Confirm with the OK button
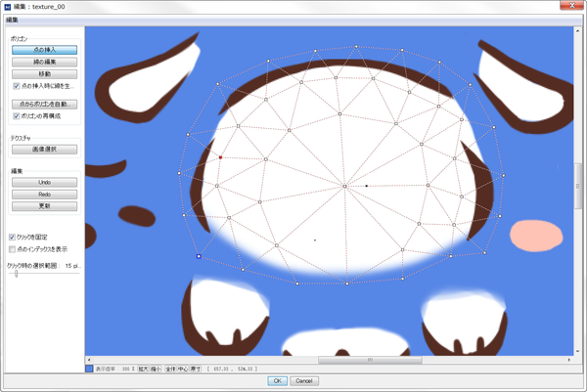The height and width of the screenshot is (392, 587). click(x=278, y=381)
